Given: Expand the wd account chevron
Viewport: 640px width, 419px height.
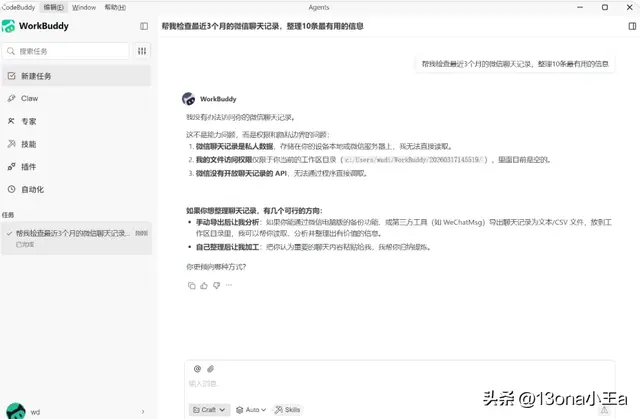Looking at the screenshot, I should (143, 412).
